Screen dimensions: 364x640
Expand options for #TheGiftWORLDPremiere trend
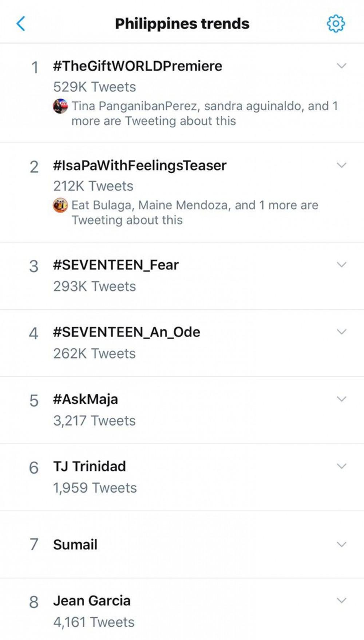point(341,66)
